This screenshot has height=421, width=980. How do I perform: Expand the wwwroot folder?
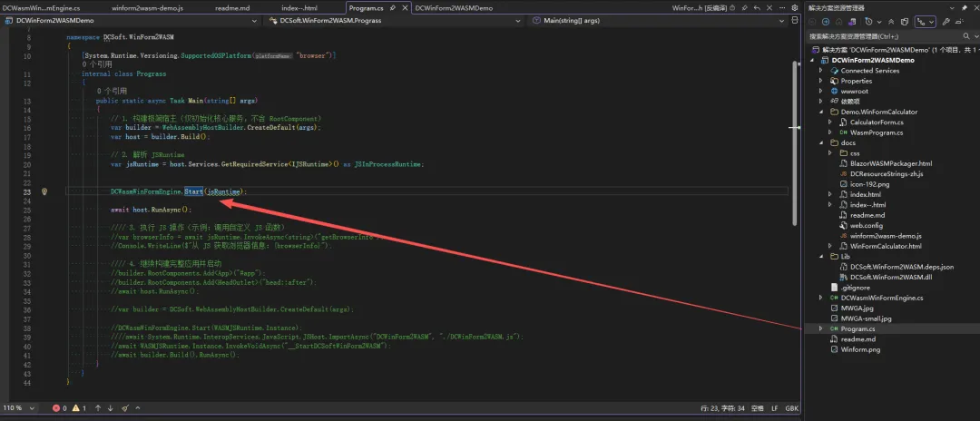coord(821,92)
